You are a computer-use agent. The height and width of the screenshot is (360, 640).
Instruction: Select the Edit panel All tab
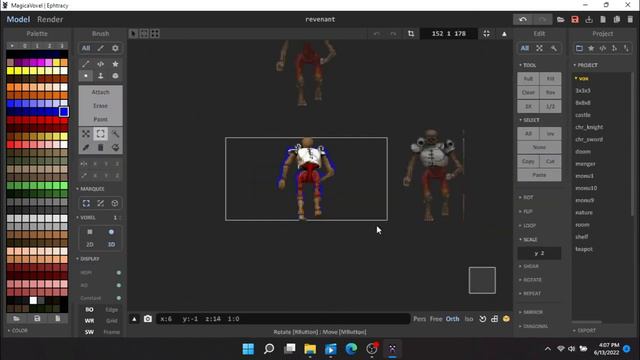coord(524,48)
